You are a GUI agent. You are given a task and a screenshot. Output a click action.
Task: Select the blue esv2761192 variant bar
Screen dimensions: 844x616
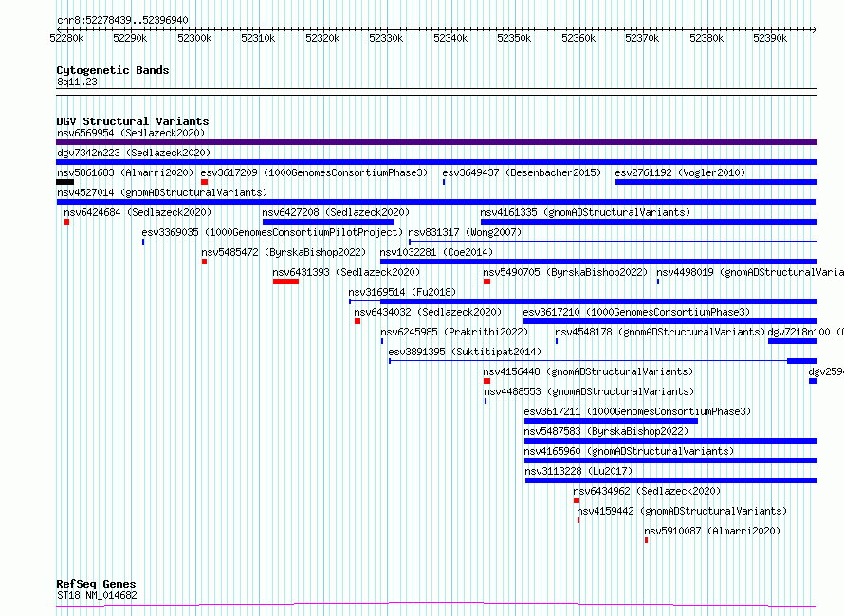pos(716,182)
